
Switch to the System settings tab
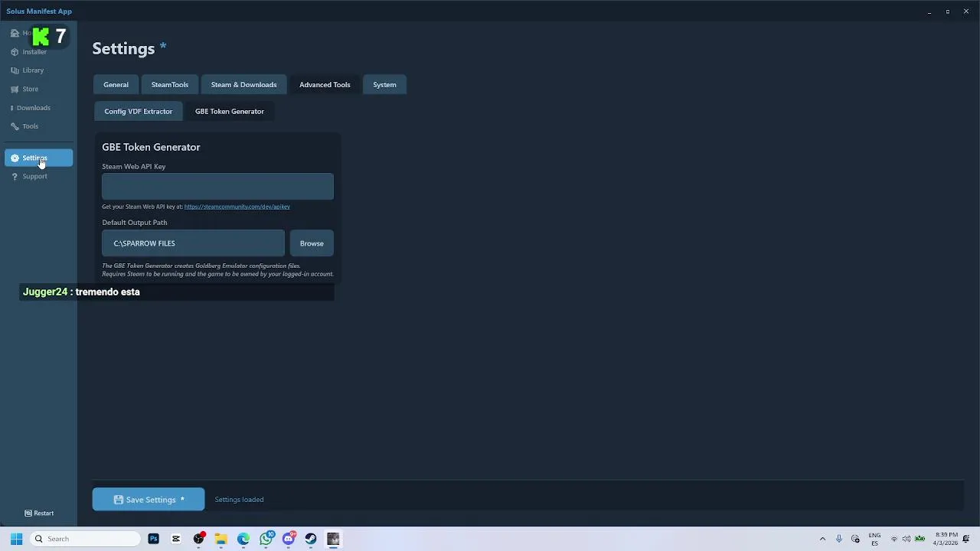coord(384,84)
